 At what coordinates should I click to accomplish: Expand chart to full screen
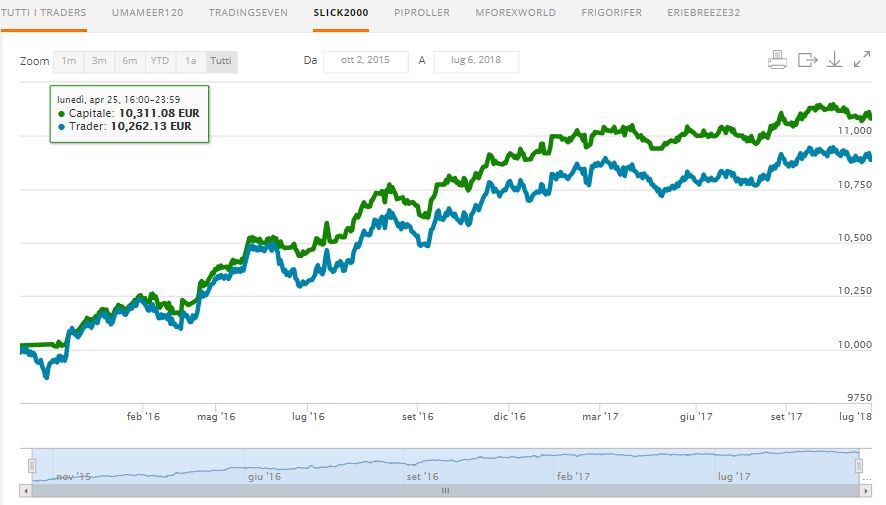pyautogui.click(x=862, y=59)
